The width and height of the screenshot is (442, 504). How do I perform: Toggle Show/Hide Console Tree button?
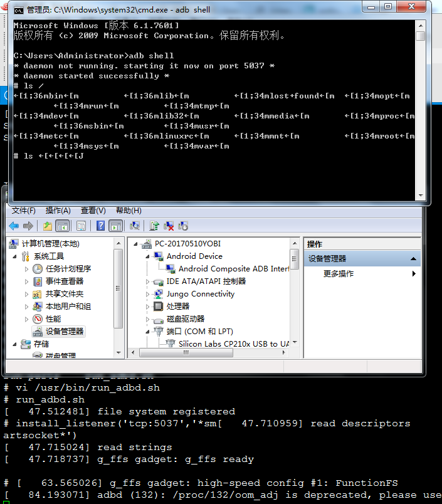63,226
